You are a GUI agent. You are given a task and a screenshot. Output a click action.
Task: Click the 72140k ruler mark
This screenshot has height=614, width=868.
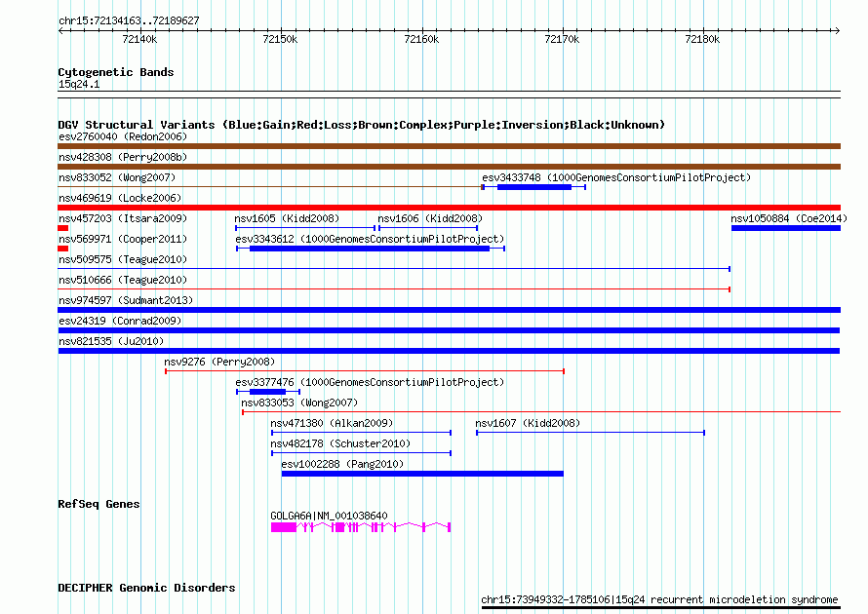[139, 39]
